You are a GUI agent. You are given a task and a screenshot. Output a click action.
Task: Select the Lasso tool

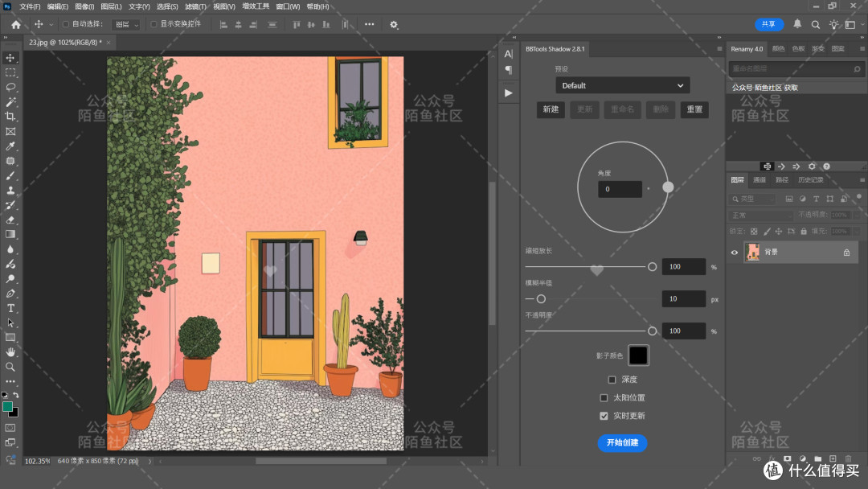pyautogui.click(x=10, y=88)
